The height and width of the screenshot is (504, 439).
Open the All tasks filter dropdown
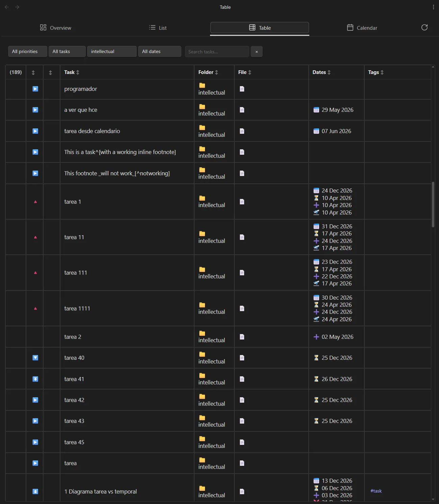point(67,51)
